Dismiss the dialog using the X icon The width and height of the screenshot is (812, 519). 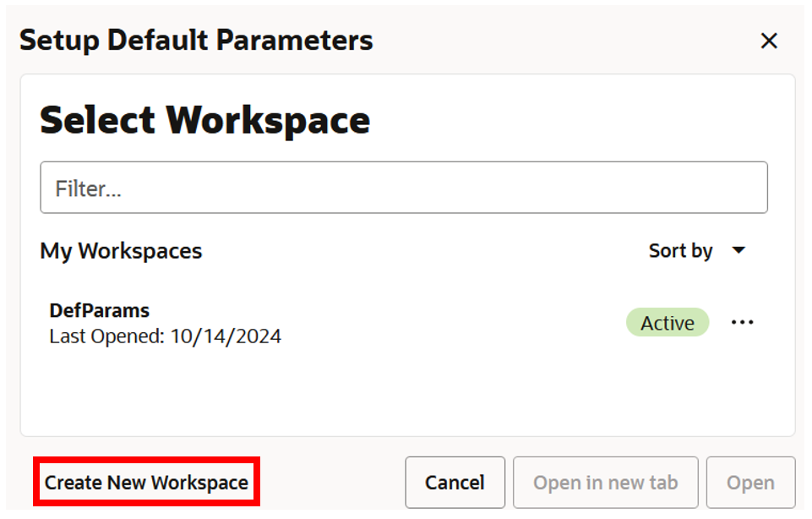769,40
